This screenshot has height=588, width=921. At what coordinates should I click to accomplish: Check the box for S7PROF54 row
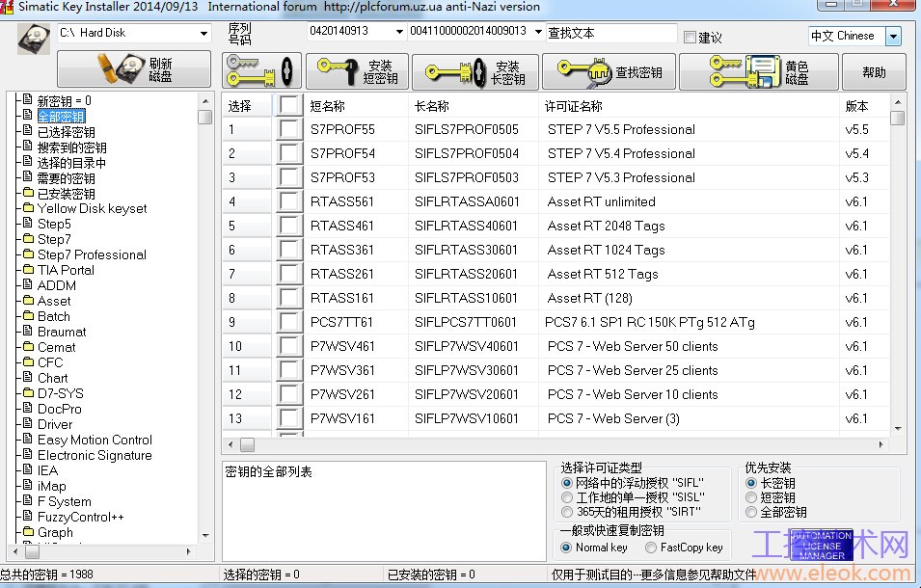(289, 153)
